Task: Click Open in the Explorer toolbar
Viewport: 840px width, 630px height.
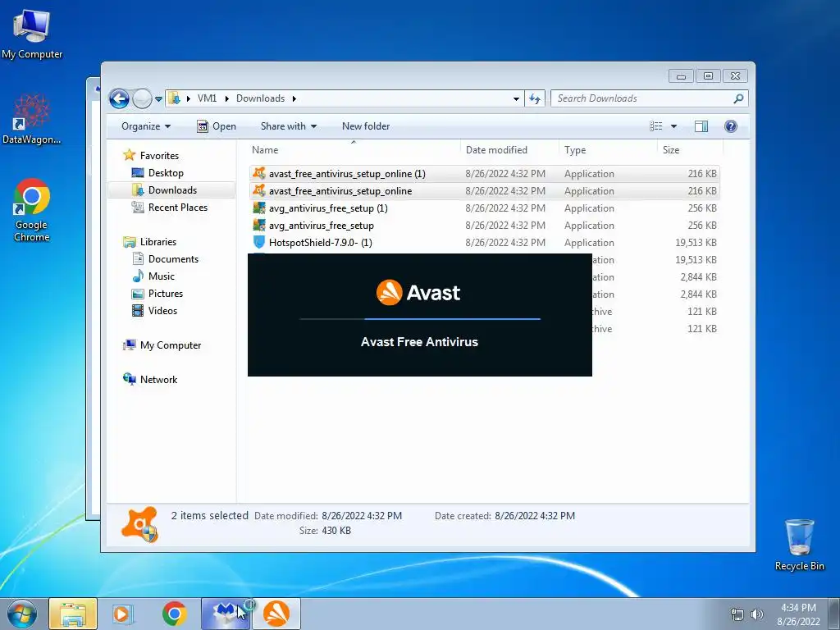Action: pyautogui.click(x=217, y=126)
